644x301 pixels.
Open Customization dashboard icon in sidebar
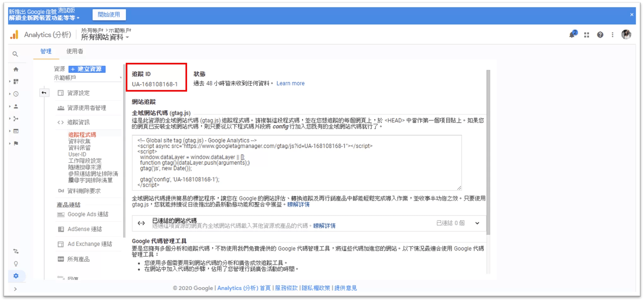tap(16, 81)
